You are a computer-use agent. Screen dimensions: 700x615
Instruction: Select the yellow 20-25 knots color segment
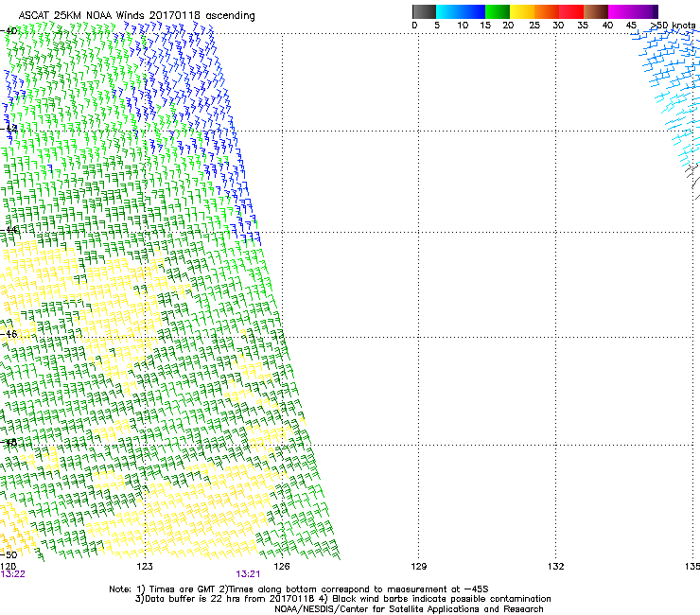[x=522, y=11]
